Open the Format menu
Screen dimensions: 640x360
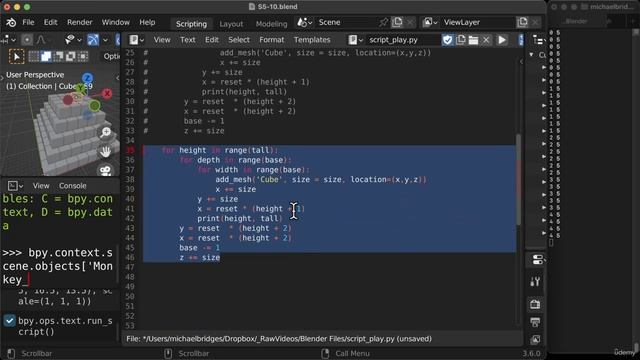271,40
